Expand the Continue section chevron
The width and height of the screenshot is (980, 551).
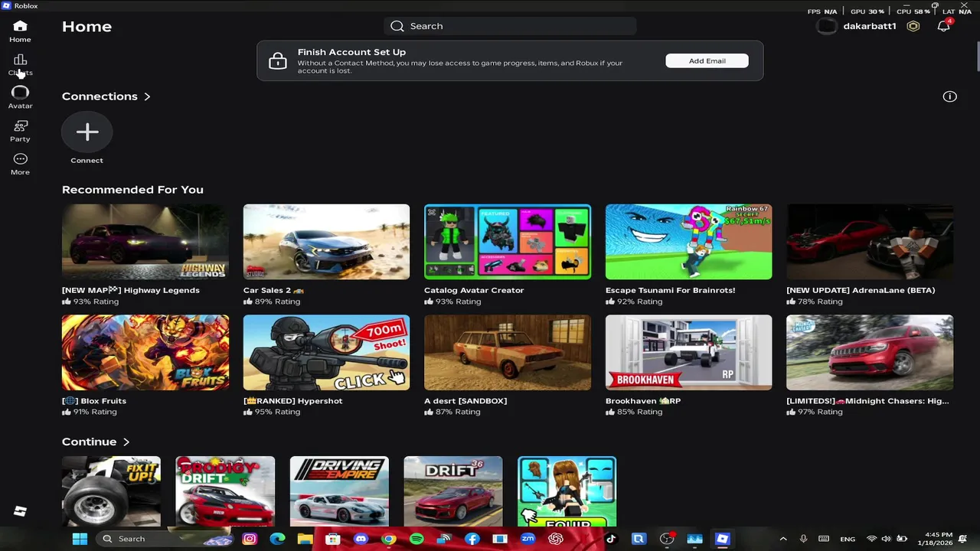point(126,442)
